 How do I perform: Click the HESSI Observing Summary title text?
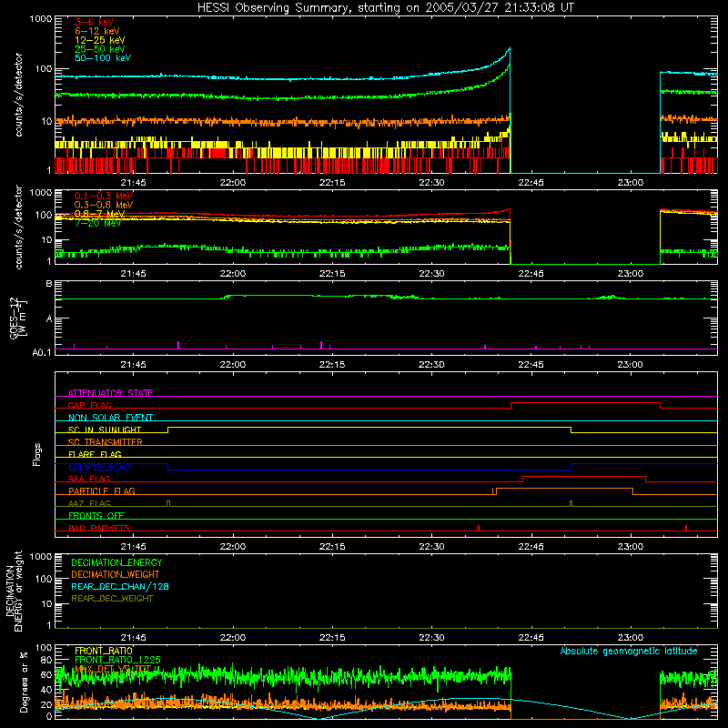(385, 8)
